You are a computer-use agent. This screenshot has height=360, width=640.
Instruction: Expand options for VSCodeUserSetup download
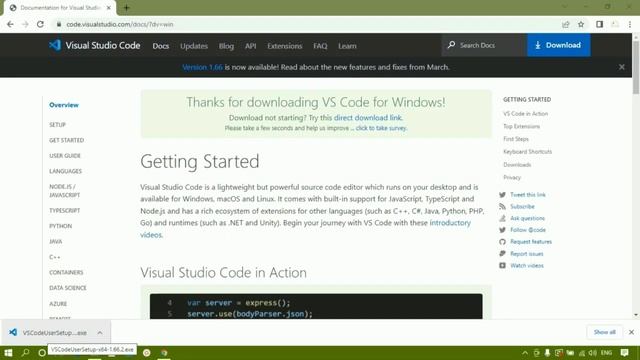[100, 333]
